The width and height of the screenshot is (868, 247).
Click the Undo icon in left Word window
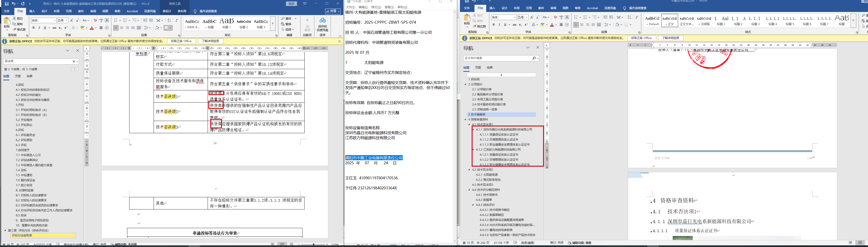point(13,4)
